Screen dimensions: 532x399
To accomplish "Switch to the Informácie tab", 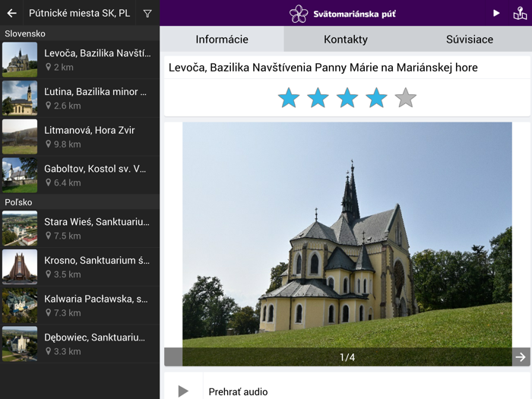I will click(x=222, y=39).
